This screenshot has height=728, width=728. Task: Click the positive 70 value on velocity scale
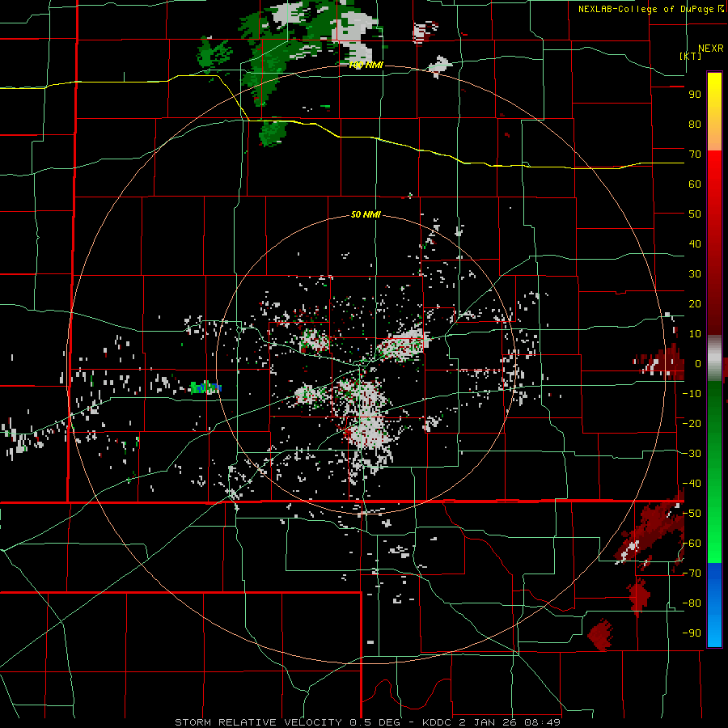(695, 154)
